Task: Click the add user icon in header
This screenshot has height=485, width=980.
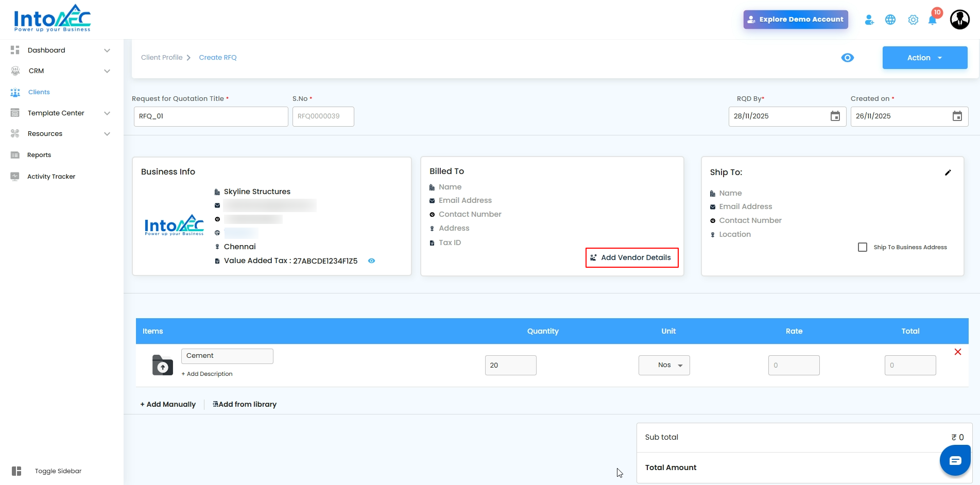Action: click(x=869, y=20)
